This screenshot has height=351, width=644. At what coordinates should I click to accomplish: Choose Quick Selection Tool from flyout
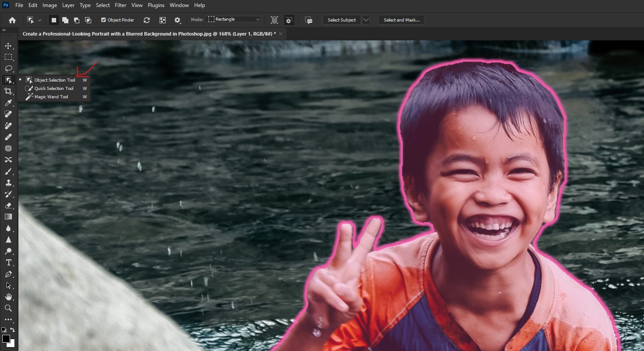click(54, 88)
